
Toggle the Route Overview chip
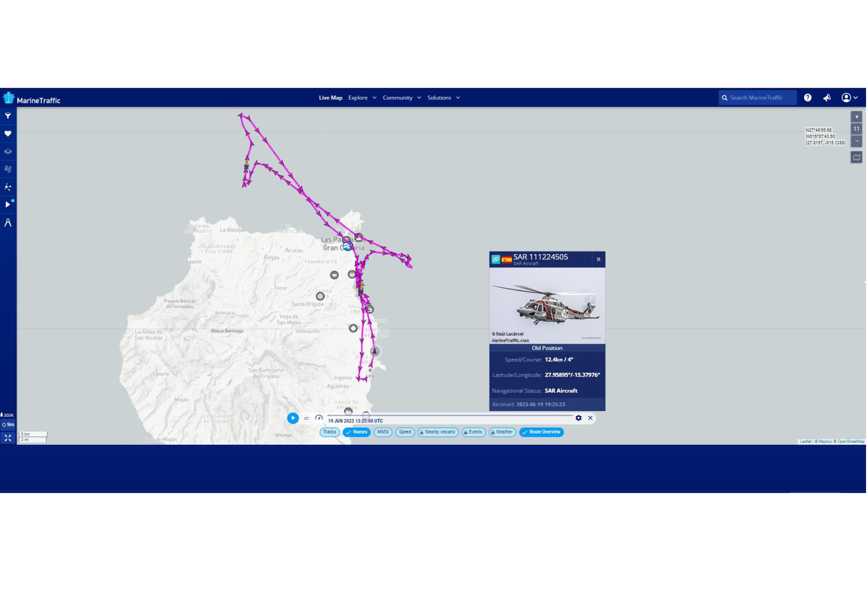click(x=541, y=432)
